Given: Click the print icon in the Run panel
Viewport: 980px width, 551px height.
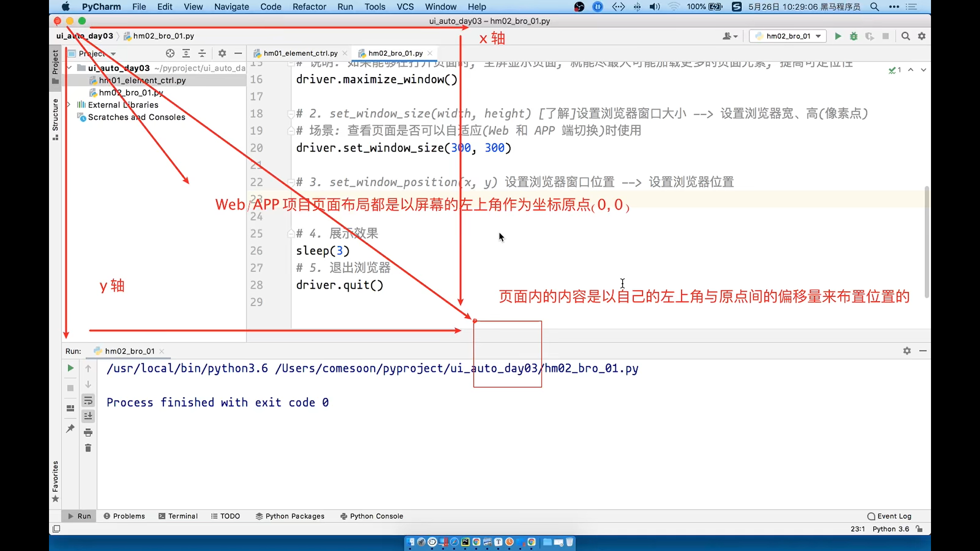Looking at the screenshot, I should coord(88,433).
